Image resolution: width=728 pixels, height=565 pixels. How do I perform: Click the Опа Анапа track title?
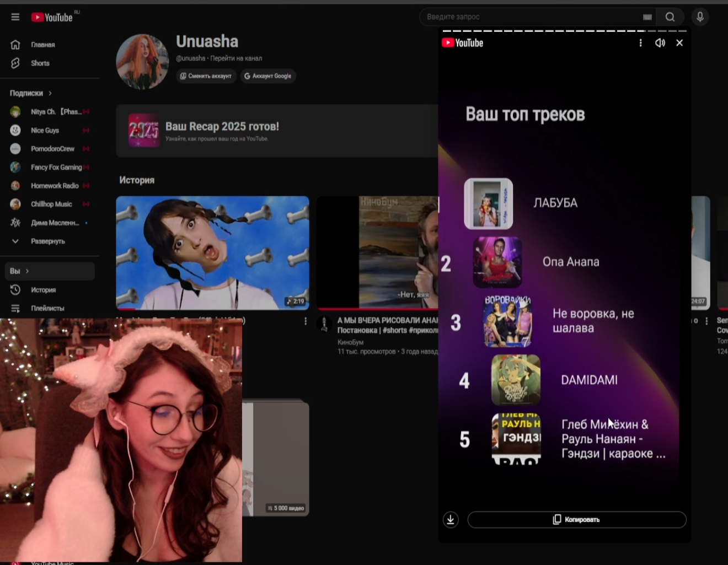[x=571, y=262]
